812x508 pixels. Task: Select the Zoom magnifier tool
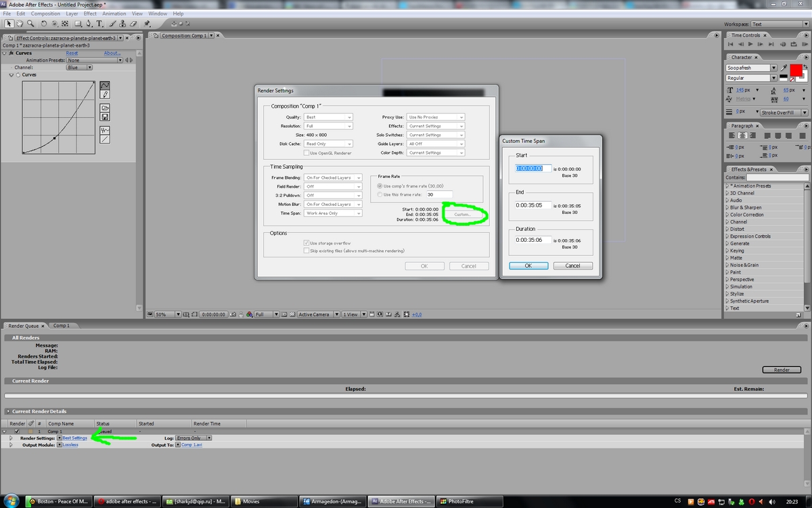point(30,24)
